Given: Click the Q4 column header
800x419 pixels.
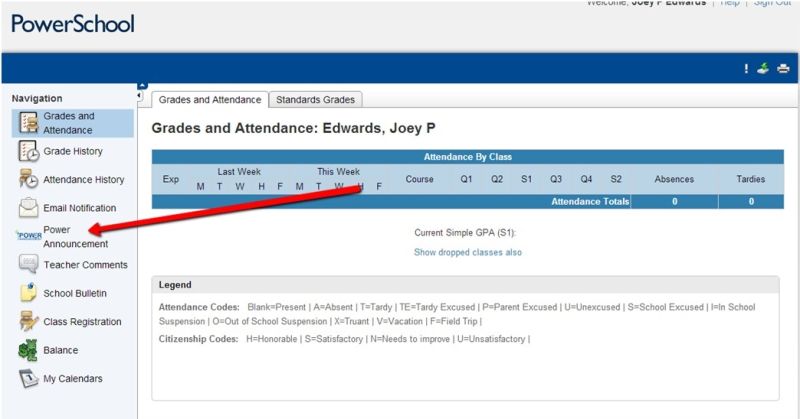Looking at the screenshot, I should click(586, 179).
